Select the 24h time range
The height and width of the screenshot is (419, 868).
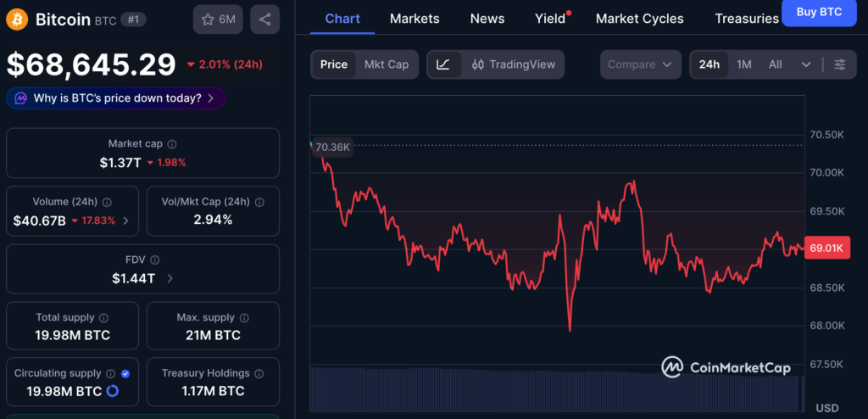pos(709,64)
